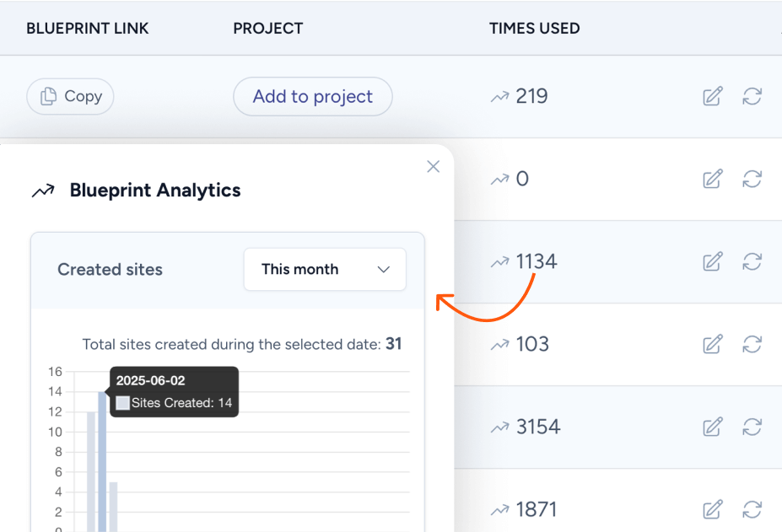Sort by Times Used column header

(x=534, y=29)
